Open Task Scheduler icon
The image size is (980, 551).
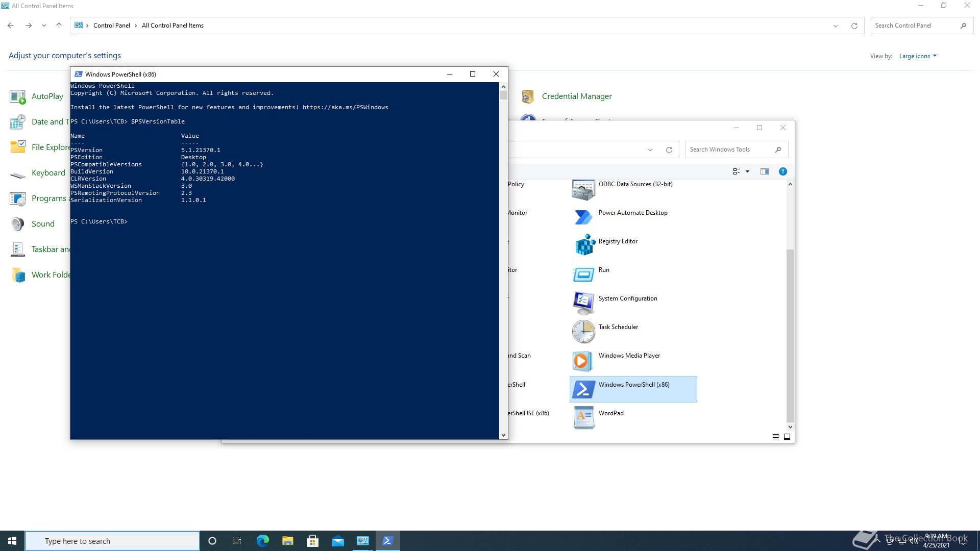tap(583, 332)
